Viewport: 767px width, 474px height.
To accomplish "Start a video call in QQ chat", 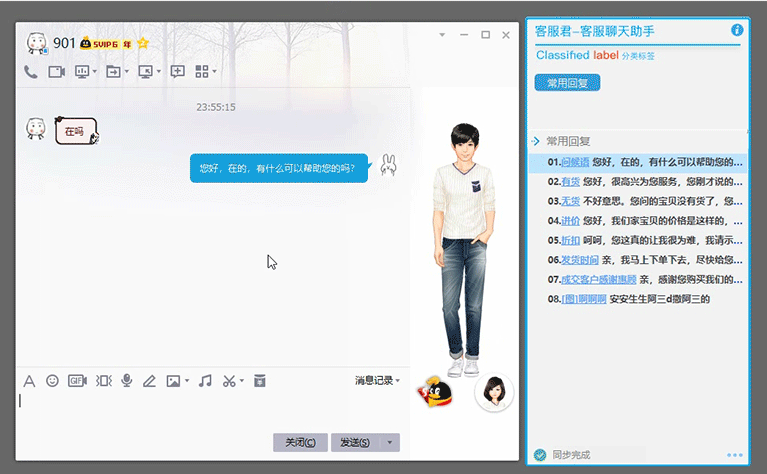I will point(57,72).
